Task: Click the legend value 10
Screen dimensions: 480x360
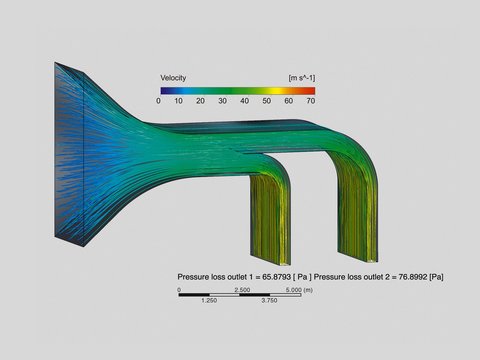Action: tap(178, 101)
